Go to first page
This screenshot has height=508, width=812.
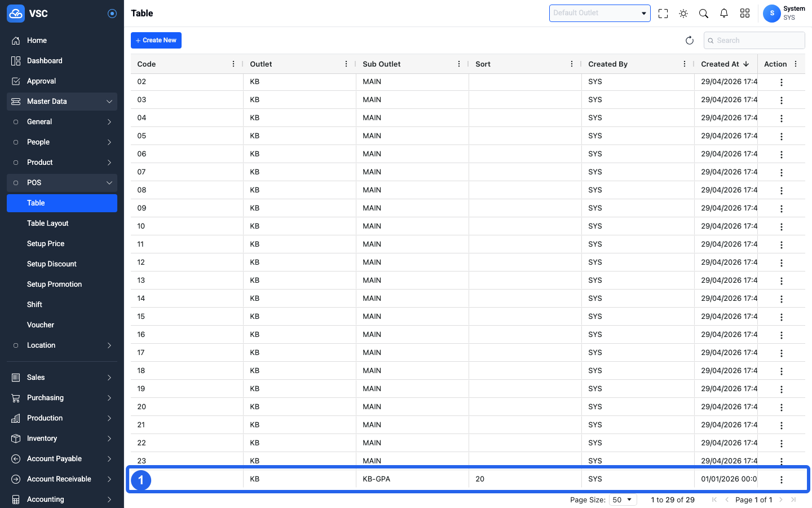(x=714, y=500)
